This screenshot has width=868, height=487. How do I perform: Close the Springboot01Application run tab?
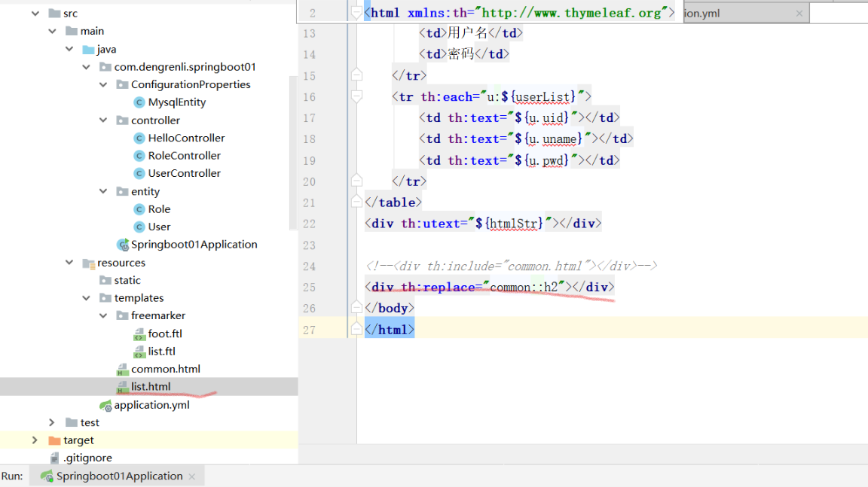(x=191, y=476)
